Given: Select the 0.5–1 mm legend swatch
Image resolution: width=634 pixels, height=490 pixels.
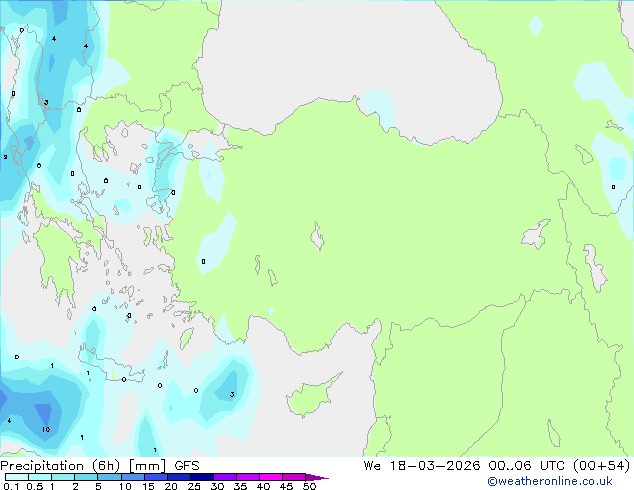Looking at the screenshot, I should [40, 477].
